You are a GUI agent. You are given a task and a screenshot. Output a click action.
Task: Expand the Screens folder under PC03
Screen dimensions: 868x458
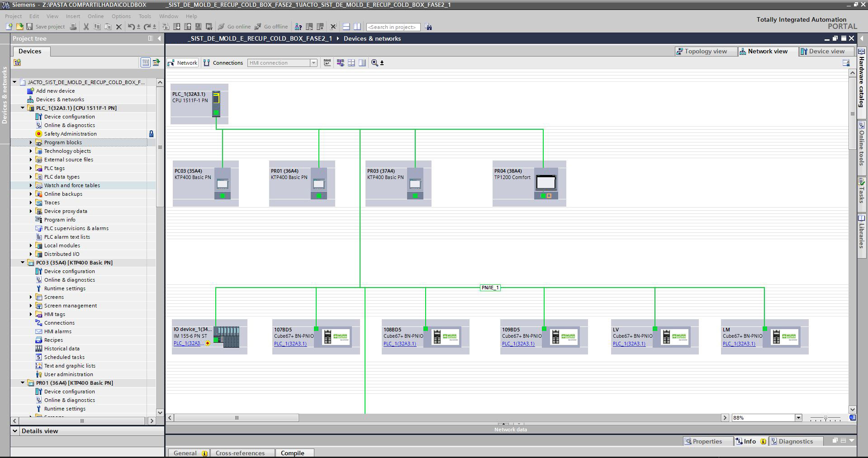(x=31, y=297)
